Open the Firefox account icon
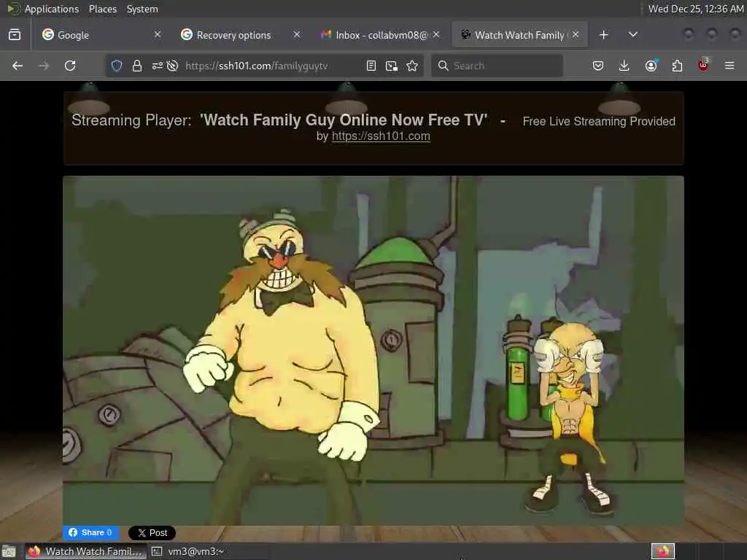Viewport: 747px width, 560px height. [x=651, y=66]
